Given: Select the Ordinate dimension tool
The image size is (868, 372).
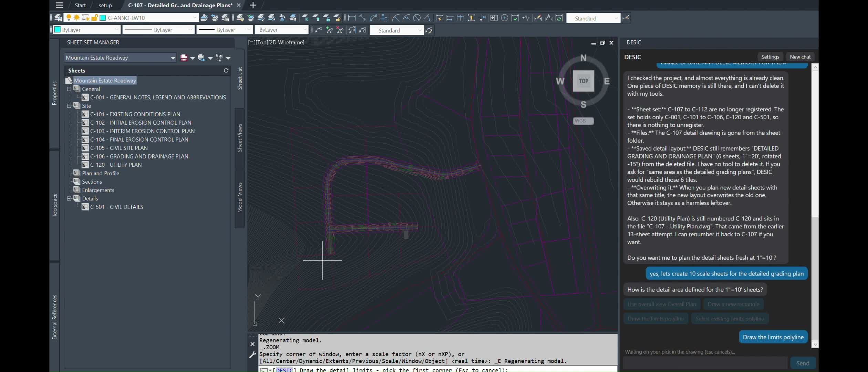Looking at the screenshot, I should pyautogui.click(x=383, y=18).
